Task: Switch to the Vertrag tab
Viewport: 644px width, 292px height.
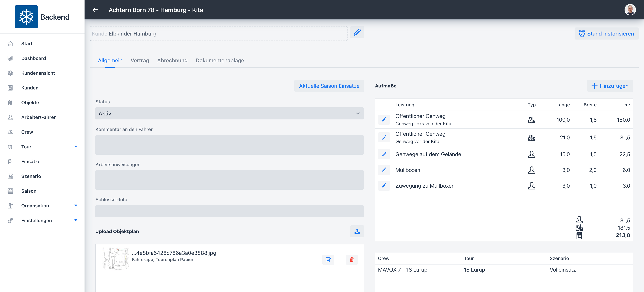Action: click(140, 60)
